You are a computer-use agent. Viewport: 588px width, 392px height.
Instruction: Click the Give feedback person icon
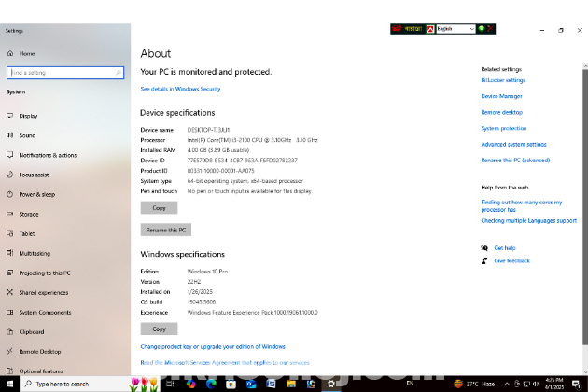[484, 260]
